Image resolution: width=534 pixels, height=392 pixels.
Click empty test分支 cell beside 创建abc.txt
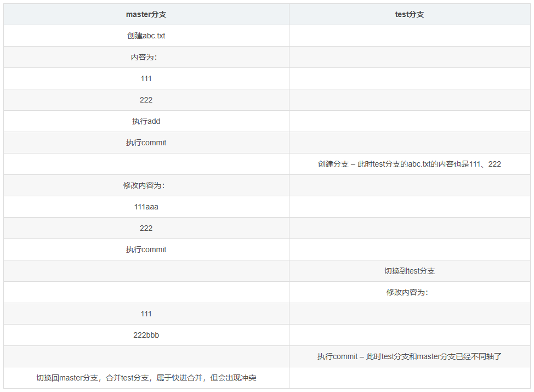click(x=409, y=36)
